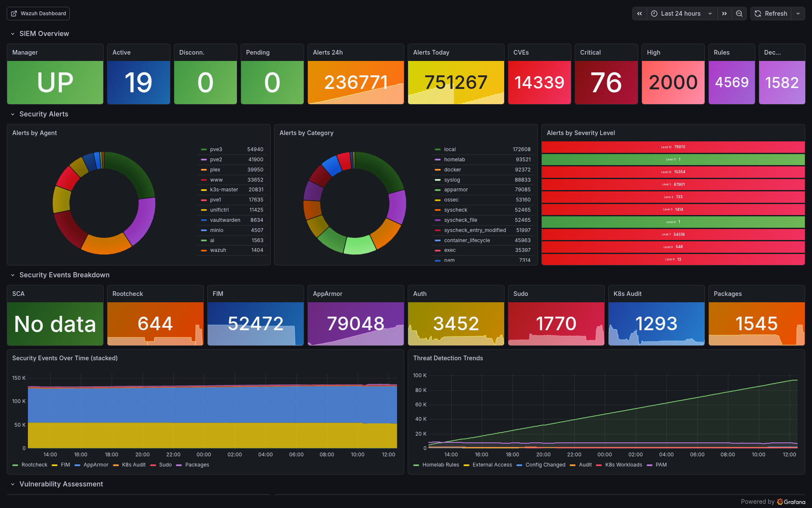Open the Wazuh Dashboard external link
The image size is (812, 508).
[38, 14]
